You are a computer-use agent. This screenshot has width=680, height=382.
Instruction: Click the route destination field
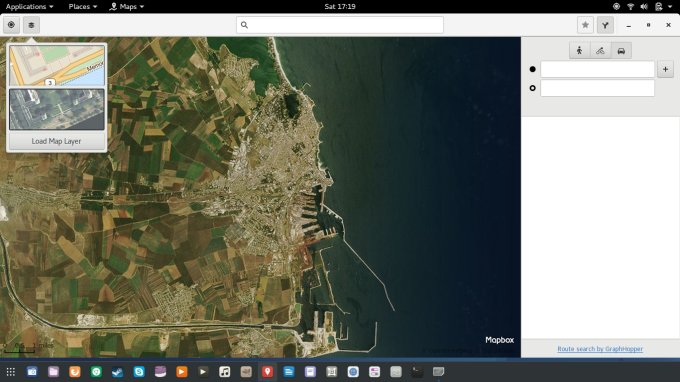click(x=597, y=88)
